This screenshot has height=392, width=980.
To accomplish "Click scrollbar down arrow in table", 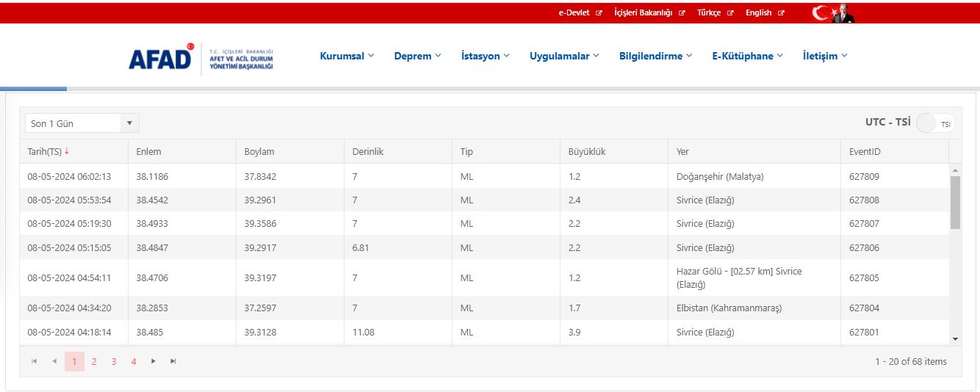I will tap(955, 338).
